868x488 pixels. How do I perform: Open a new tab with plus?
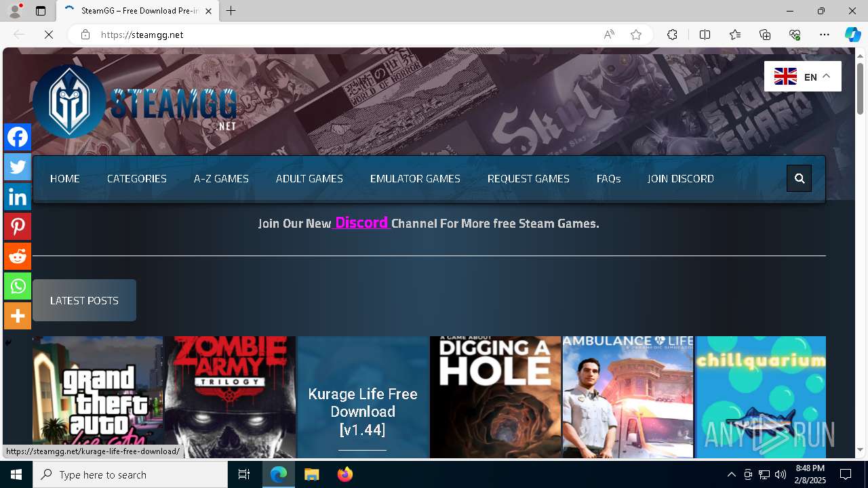(x=231, y=11)
